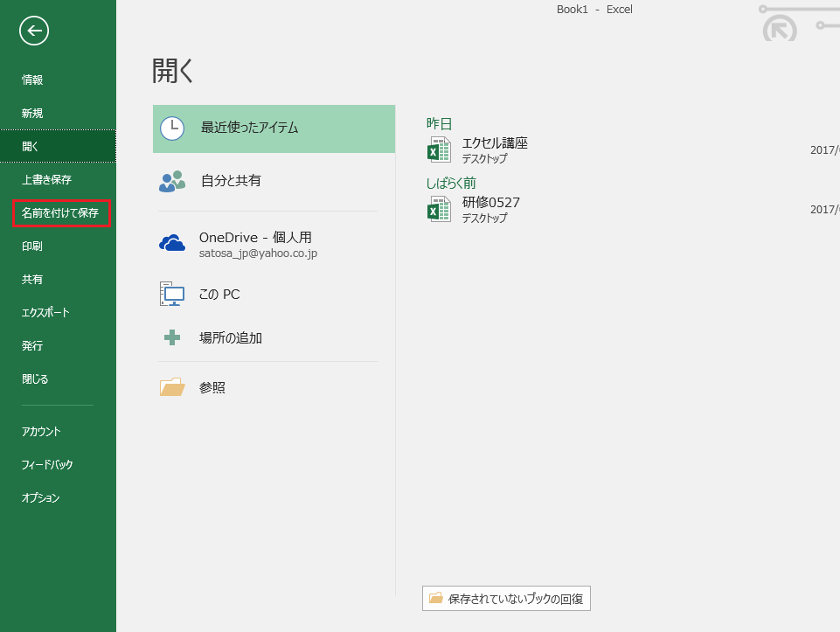Open the 情報 menu item
Viewport: 840px width, 632px height.
click(x=58, y=80)
